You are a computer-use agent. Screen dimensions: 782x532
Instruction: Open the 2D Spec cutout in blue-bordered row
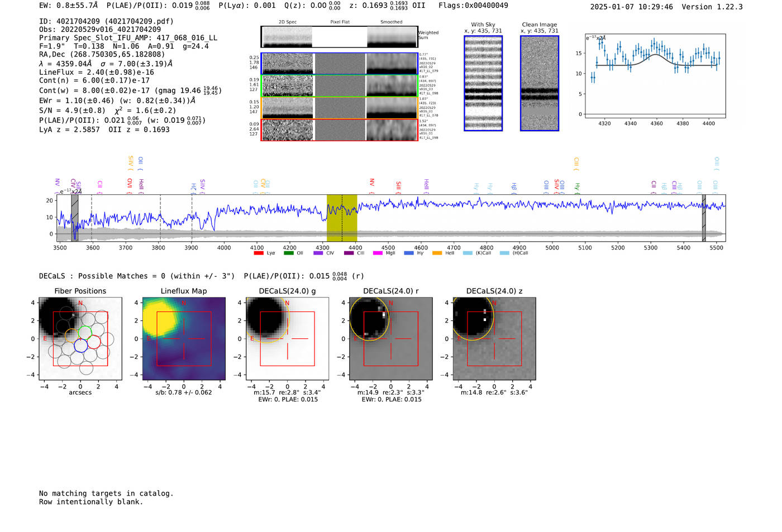pos(287,64)
